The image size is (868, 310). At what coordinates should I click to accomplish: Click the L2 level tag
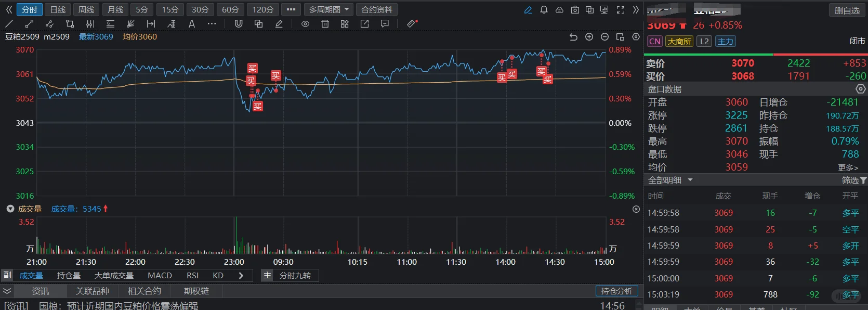(704, 42)
